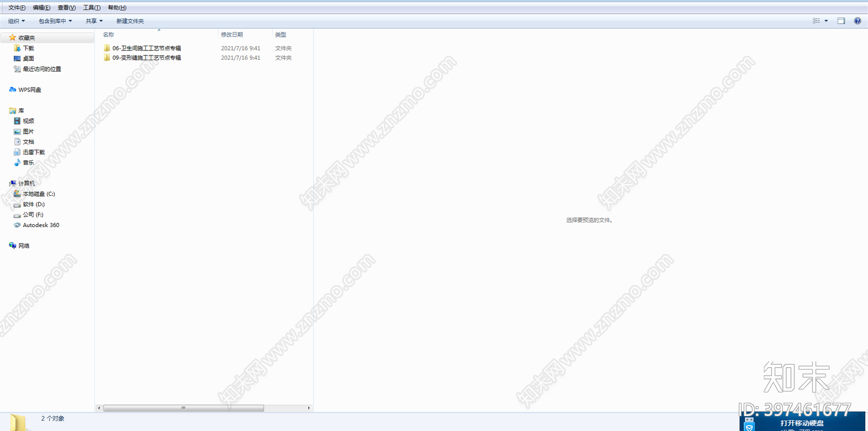Open the 文档 library

(x=28, y=142)
